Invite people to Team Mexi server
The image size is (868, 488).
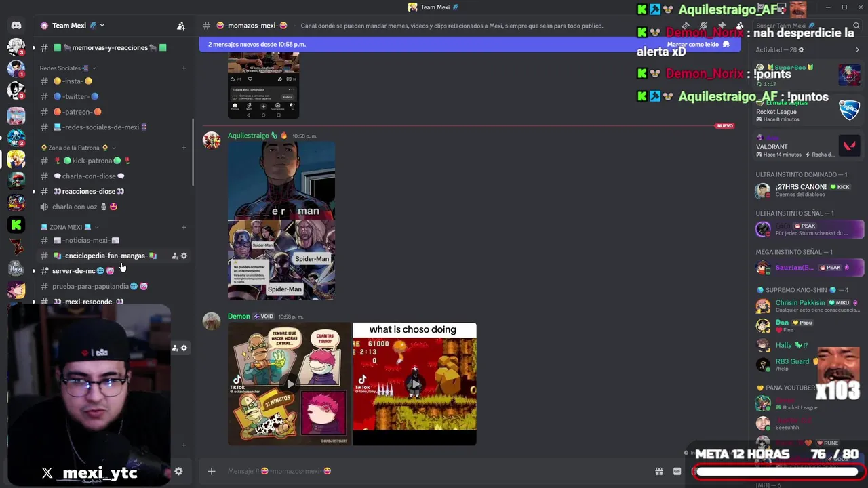click(180, 26)
